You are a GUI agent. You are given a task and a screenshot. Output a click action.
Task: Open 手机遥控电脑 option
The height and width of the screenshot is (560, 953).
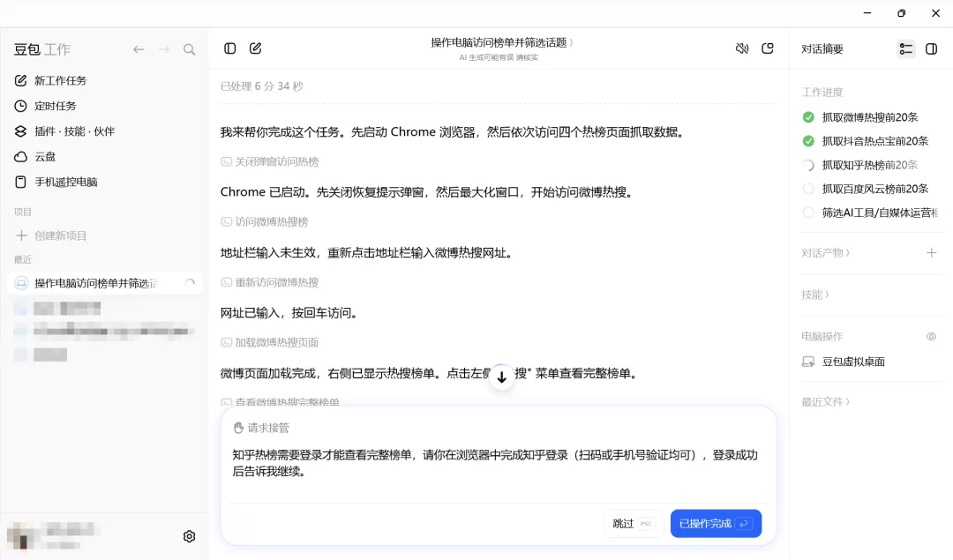56,182
